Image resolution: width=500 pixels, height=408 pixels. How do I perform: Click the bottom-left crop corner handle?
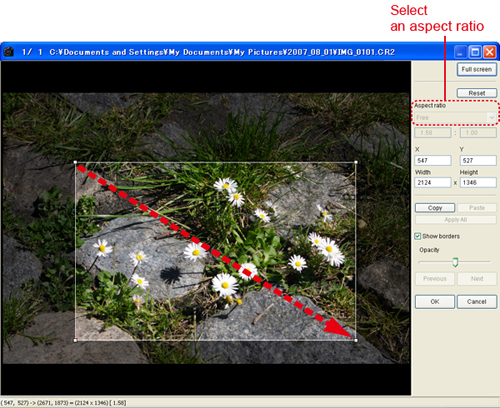coord(75,340)
